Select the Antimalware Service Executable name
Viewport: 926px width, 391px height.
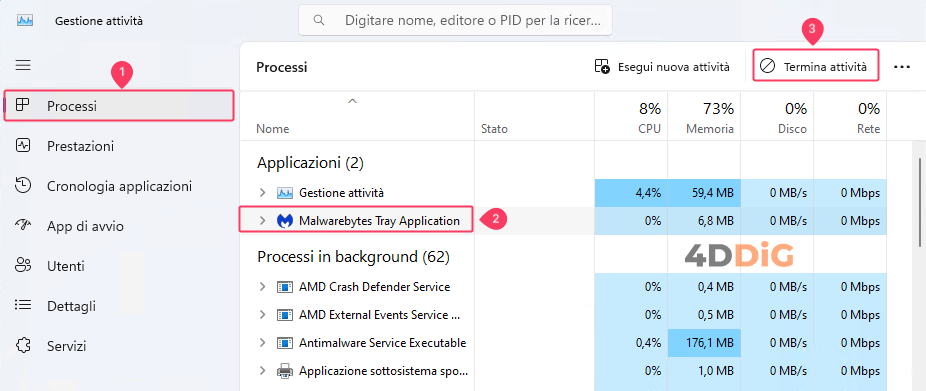pos(383,343)
